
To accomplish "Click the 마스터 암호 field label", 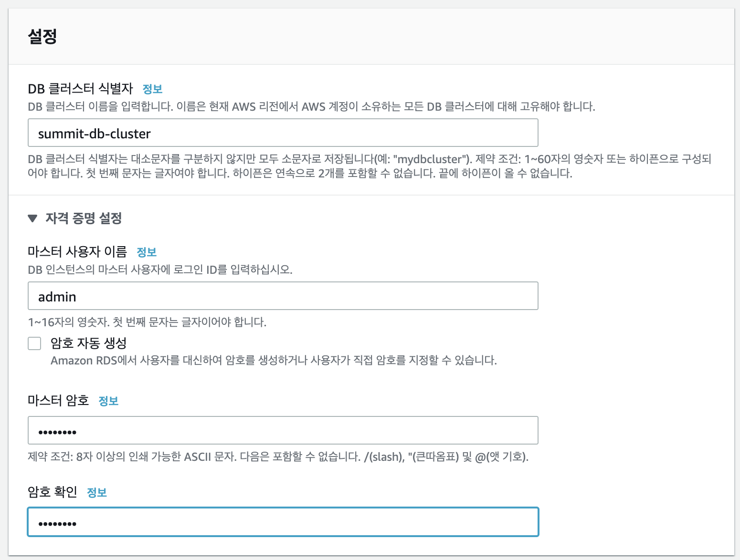I will tap(58, 400).
